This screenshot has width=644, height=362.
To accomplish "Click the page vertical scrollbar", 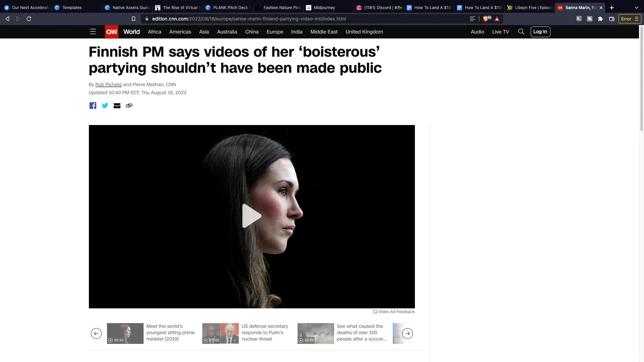I will (641, 79).
